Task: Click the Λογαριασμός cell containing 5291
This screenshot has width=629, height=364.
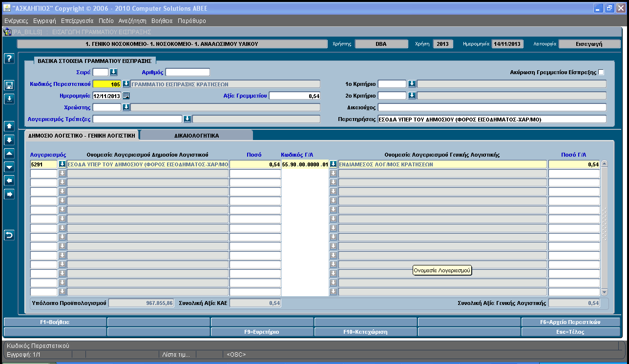Action: (44, 164)
